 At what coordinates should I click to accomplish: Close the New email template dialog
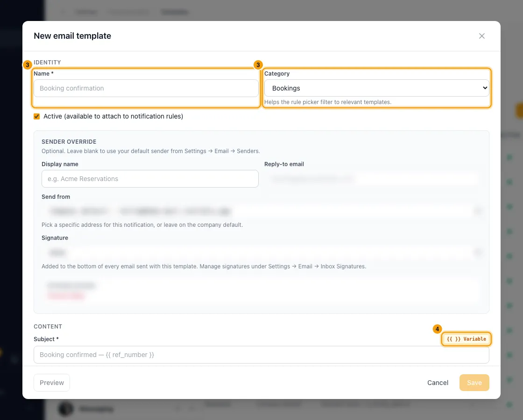pos(481,36)
